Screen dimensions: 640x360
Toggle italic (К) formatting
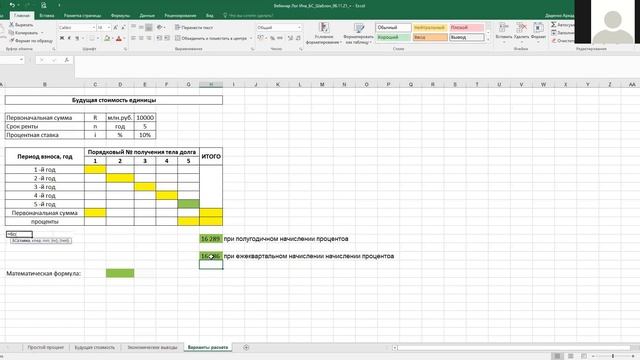click(69, 38)
